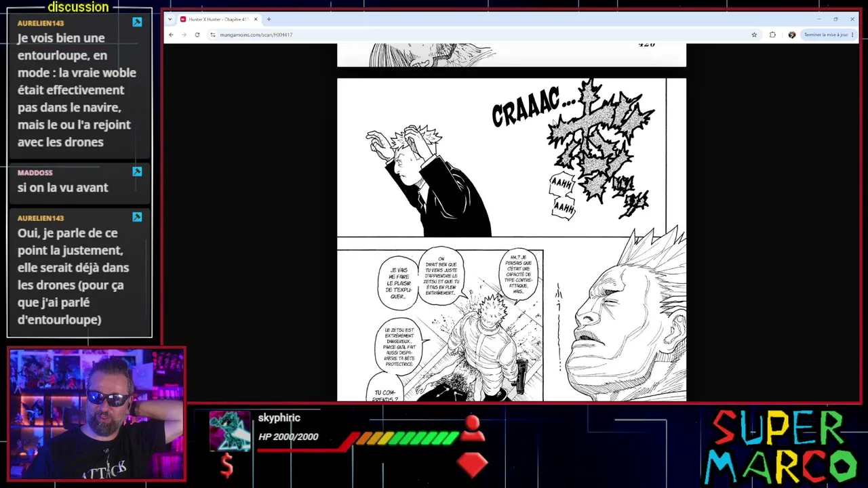Click the skyphiric avatar thumbnail
868x488 pixels.
(230, 430)
